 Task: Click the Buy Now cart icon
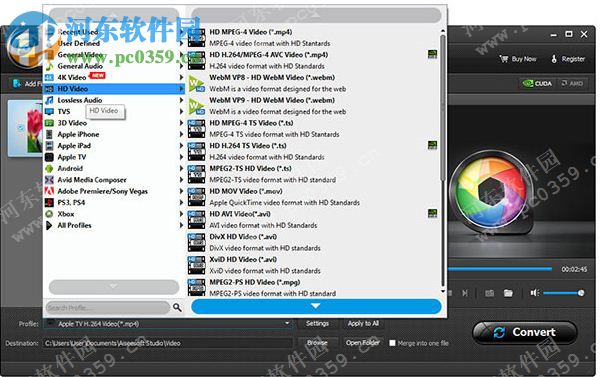(503, 59)
